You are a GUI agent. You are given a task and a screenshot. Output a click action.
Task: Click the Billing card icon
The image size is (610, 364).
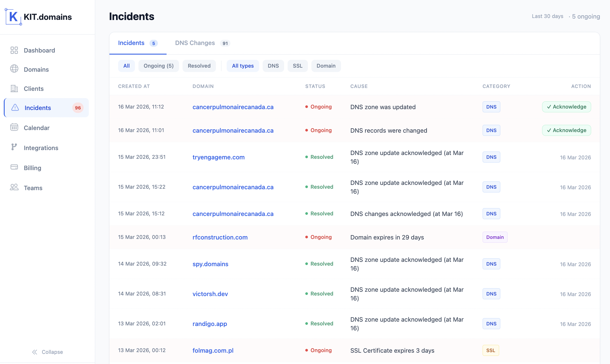click(14, 167)
